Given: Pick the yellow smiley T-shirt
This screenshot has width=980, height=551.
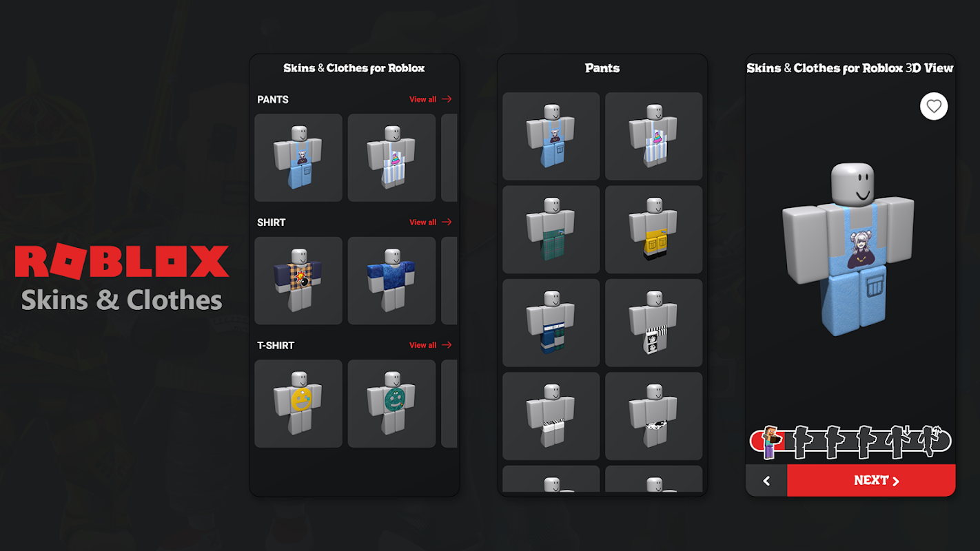Looking at the screenshot, I should click(298, 404).
